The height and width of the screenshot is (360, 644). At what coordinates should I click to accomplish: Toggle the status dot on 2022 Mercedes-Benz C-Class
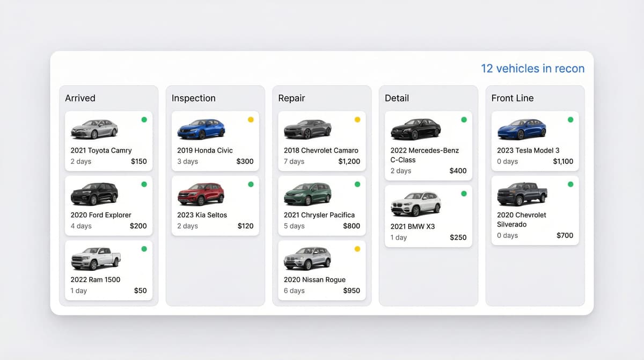click(x=464, y=120)
